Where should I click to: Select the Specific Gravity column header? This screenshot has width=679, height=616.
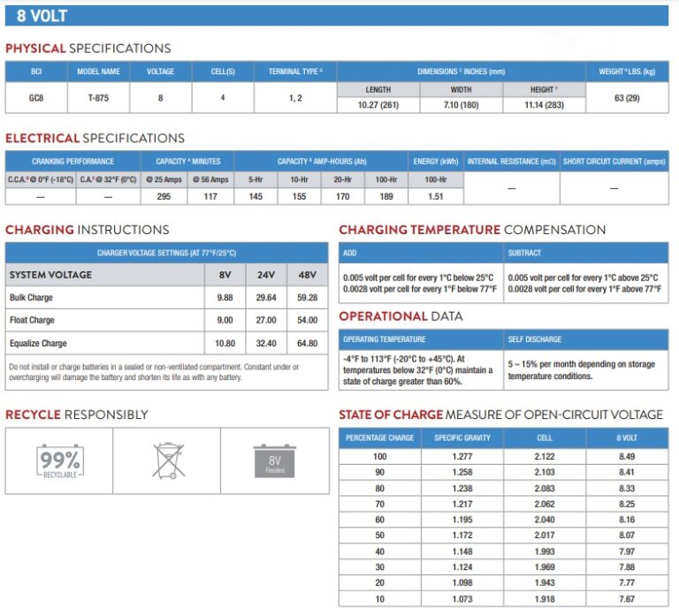(462, 437)
